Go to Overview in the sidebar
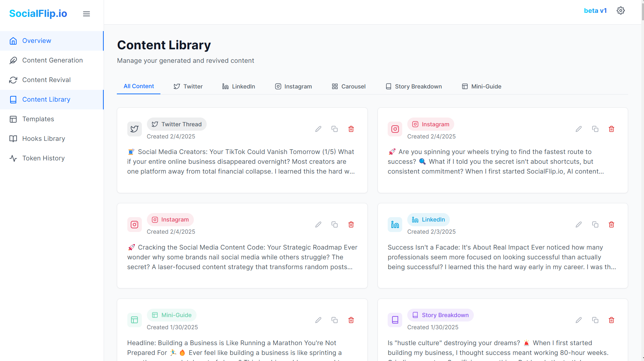 click(52, 41)
